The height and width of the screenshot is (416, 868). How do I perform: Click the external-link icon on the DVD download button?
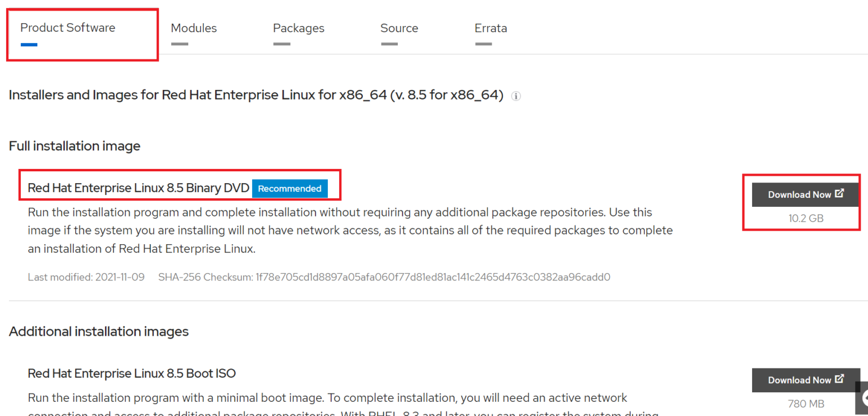840,193
